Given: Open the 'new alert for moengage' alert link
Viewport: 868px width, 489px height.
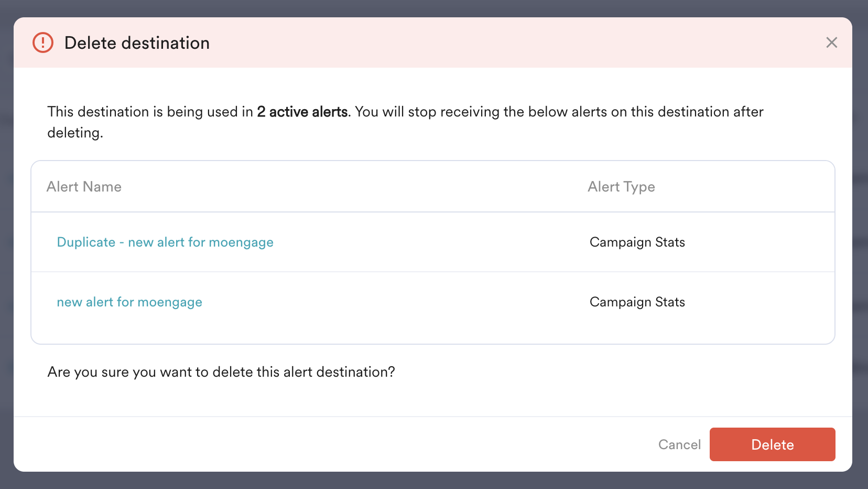Looking at the screenshot, I should tap(129, 302).
